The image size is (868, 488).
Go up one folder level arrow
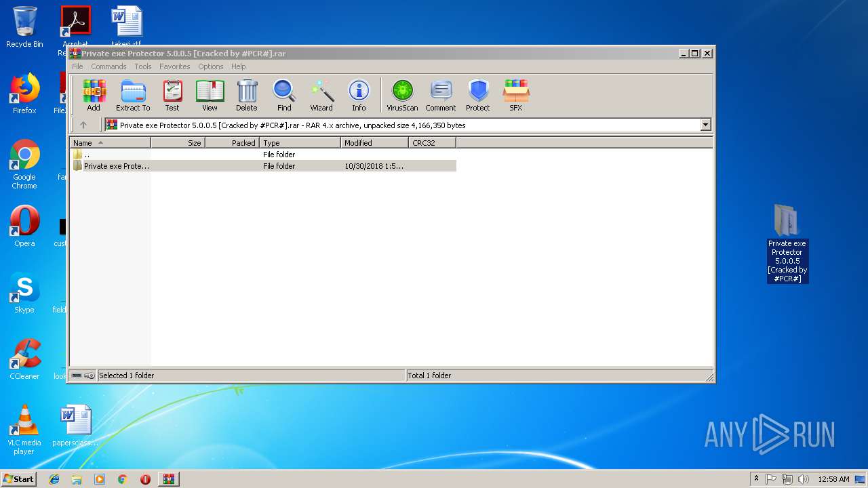[x=83, y=125]
